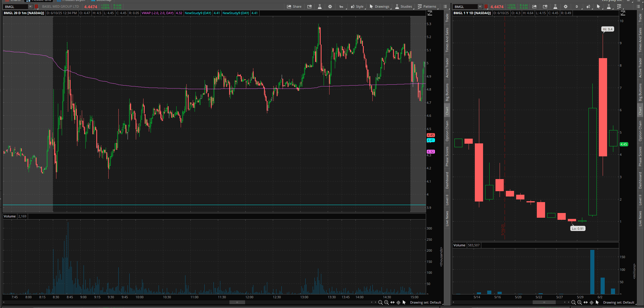Click the Lo: 0.91 price bubble
This screenshot has height=308, width=644.
(578, 229)
